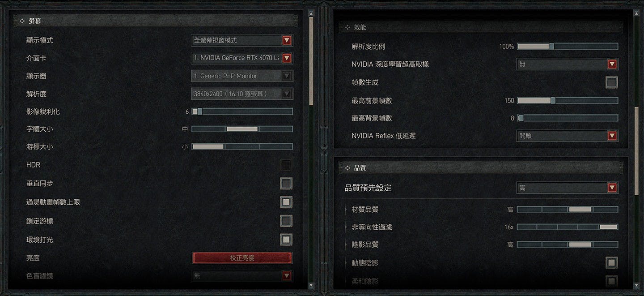This screenshot has height=296, width=644.
Task: Collapse the 螢幕 section header icon
Action: click(22, 21)
